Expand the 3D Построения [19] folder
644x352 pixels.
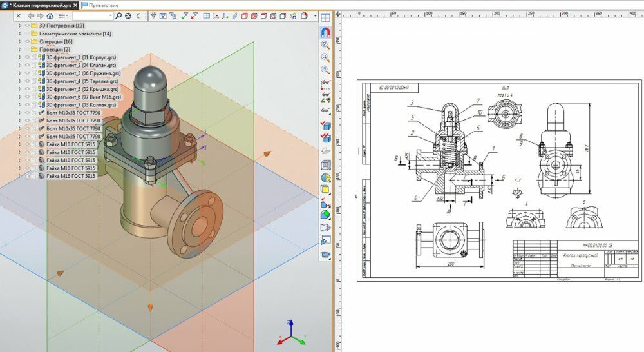pos(20,26)
